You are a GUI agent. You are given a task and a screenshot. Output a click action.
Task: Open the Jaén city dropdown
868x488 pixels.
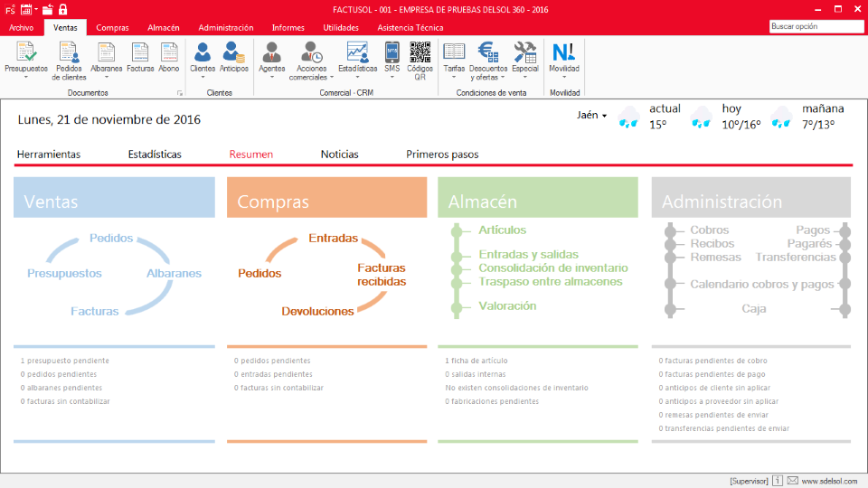click(x=591, y=115)
